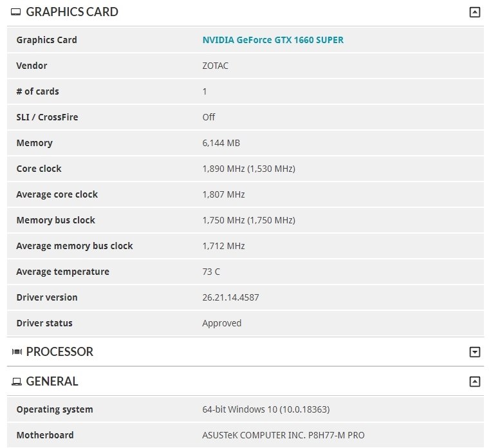Click the Driver status label
The height and width of the screenshot is (448, 491).
pyautogui.click(x=44, y=323)
